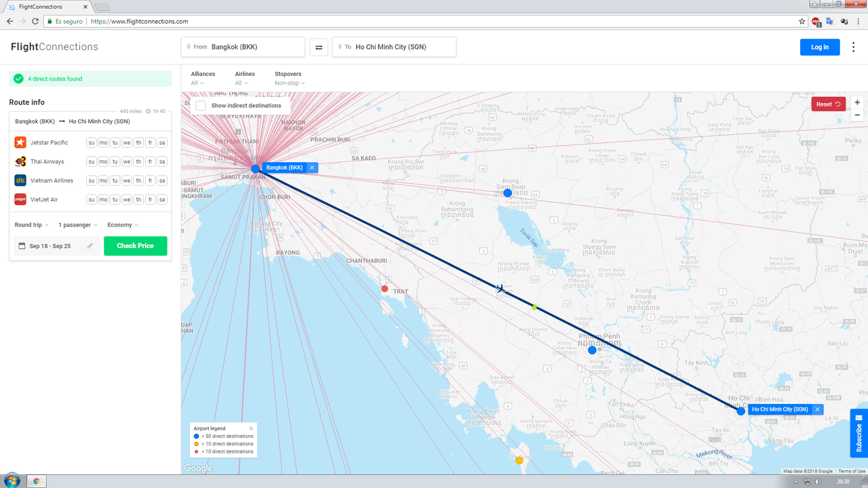Open the Chrome three-dot menu
This screenshot has width=868, height=488.
coord(859,21)
